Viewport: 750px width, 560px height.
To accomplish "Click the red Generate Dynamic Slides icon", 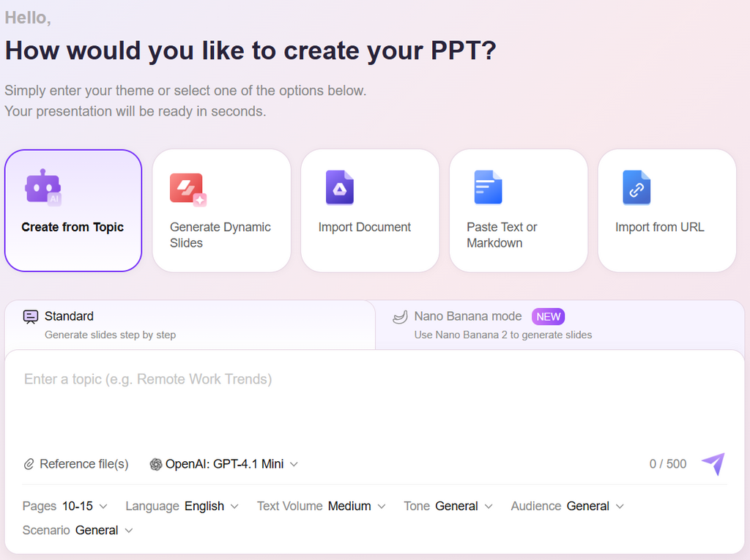I will (x=187, y=189).
